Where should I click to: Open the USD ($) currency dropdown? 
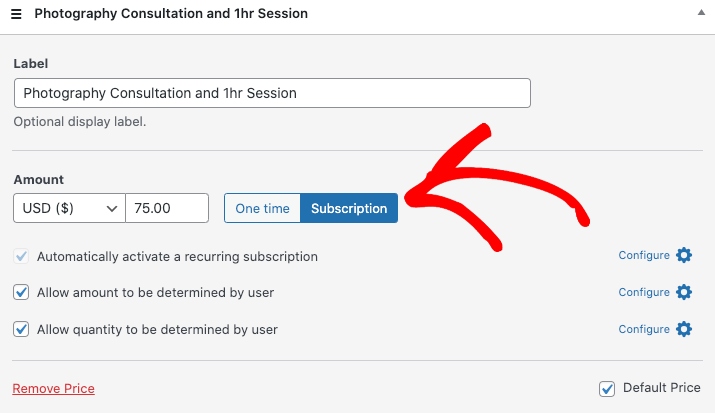pyautogui.click(x=69, y=208)
